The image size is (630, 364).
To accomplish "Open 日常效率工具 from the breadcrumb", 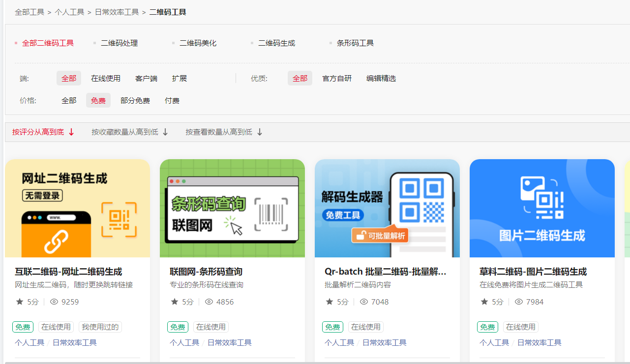I will [117, 12].
